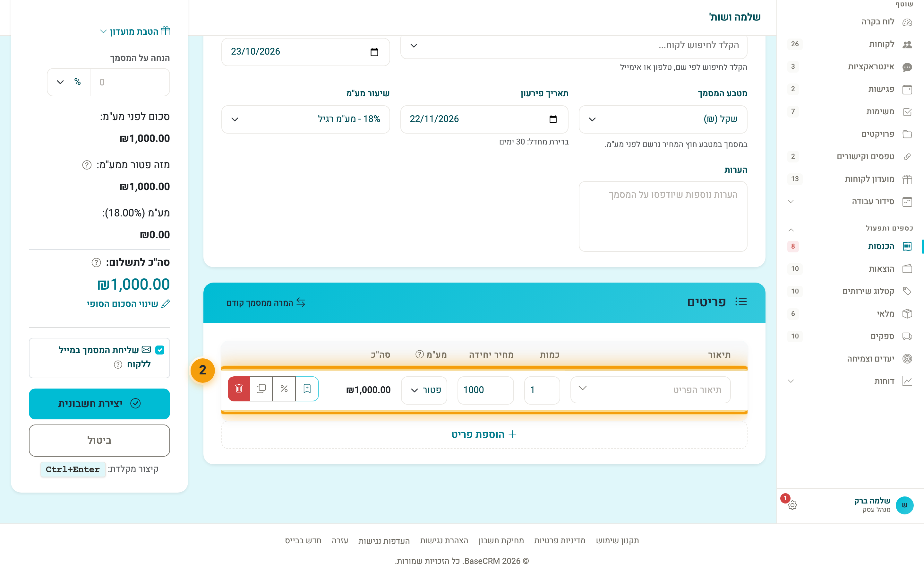Click הנחה על המסמך amount field

coord(130,82)
